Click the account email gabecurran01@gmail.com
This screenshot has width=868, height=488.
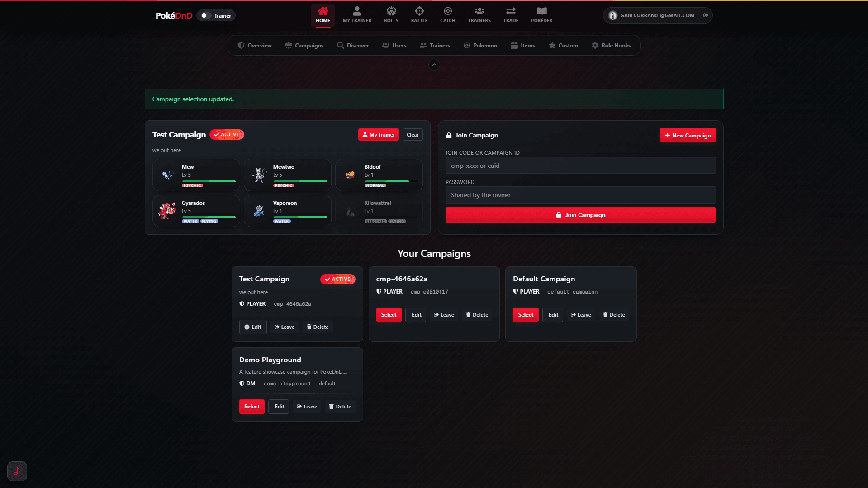pos(657,15)
